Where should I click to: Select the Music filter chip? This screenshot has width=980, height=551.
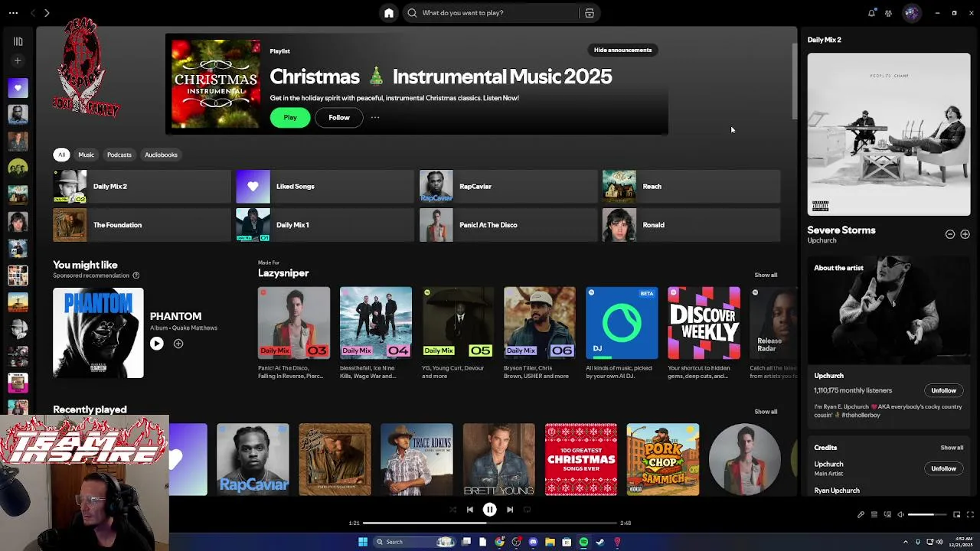point(86,155)
